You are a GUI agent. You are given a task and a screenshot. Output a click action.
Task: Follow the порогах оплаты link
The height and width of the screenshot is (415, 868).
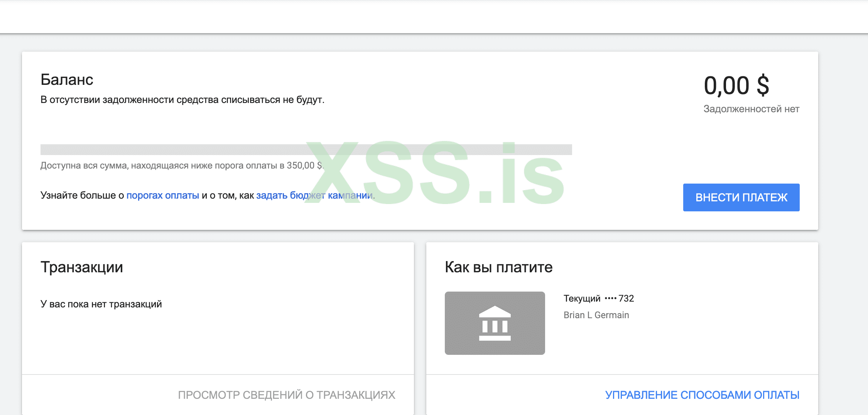point(162,195)
